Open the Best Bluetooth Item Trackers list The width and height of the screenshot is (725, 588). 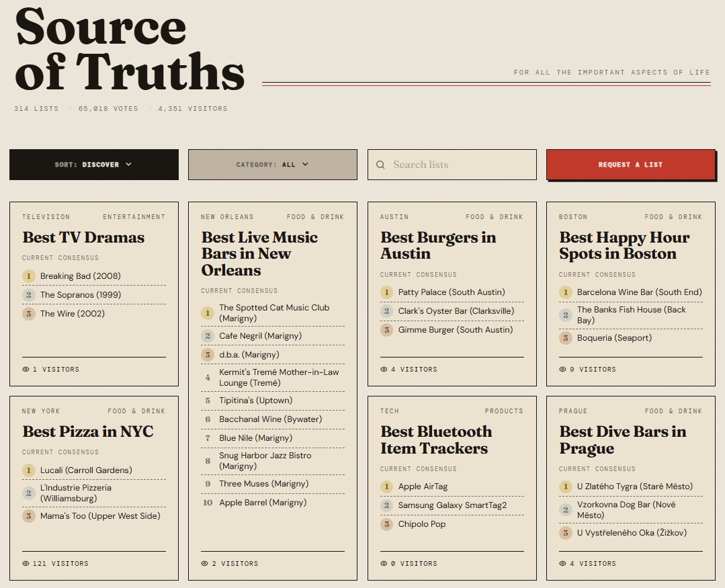pos(436,439)
